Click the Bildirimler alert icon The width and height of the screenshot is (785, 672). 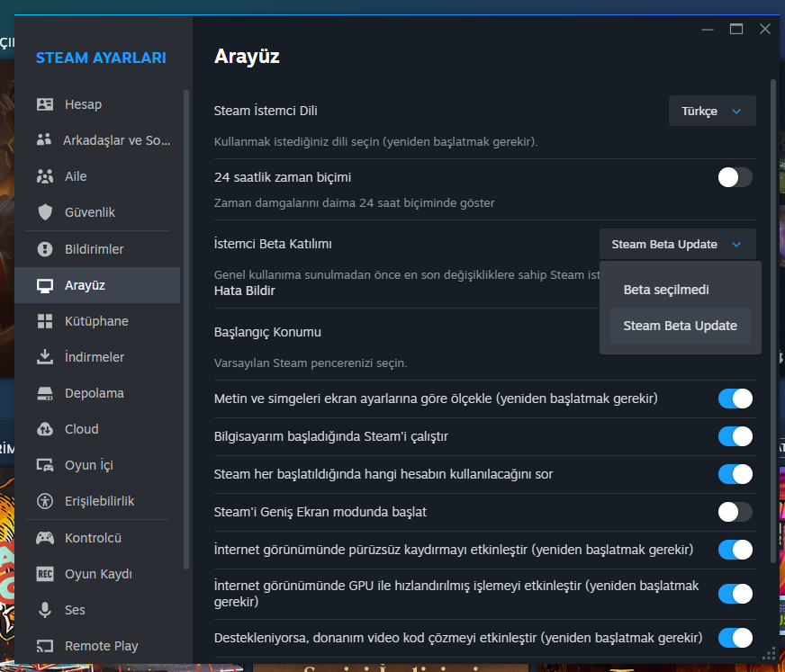(44, 248)
